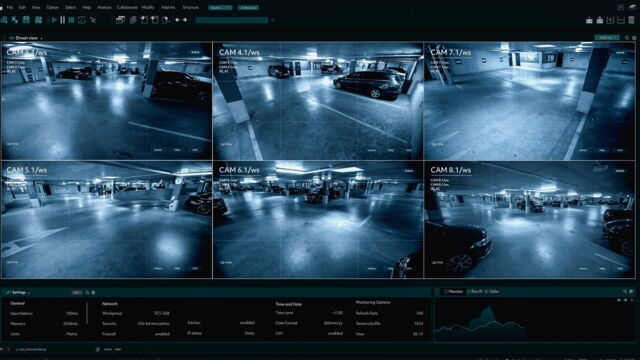Click the teal button above CAM 7.1 feed
The width and height of the screenshot is (640, 360).
606,38
